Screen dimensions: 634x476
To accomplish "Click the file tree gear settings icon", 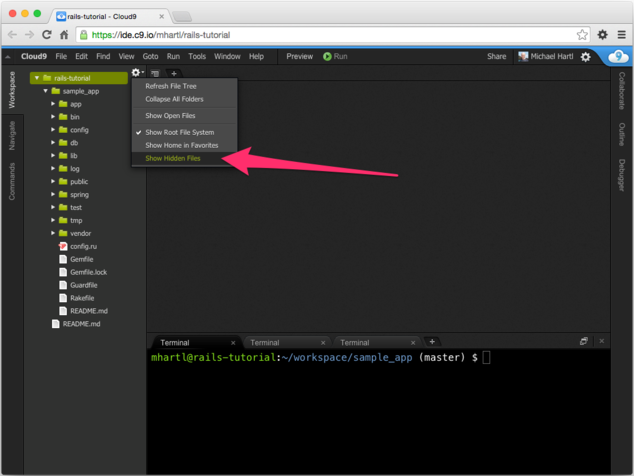I will (x=137, y=73).
